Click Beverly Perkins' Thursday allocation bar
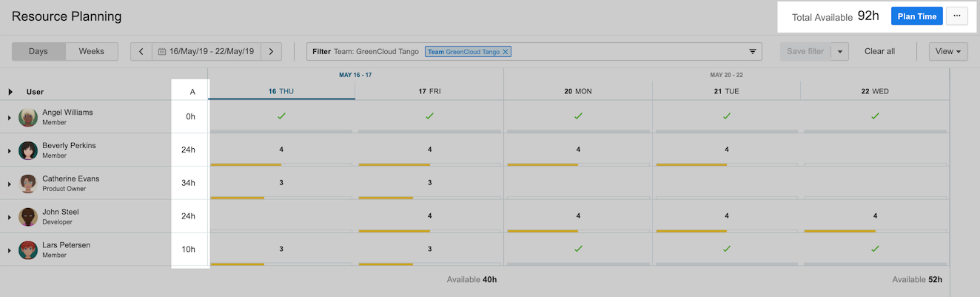Image resolution: width=980 pixels, height=297 pixels. 246,164
